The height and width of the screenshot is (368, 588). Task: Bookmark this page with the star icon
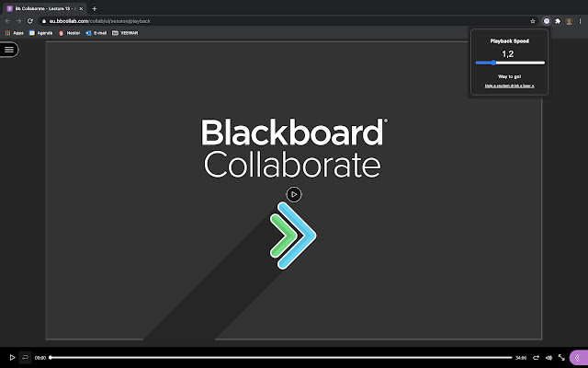click(533, 21)
